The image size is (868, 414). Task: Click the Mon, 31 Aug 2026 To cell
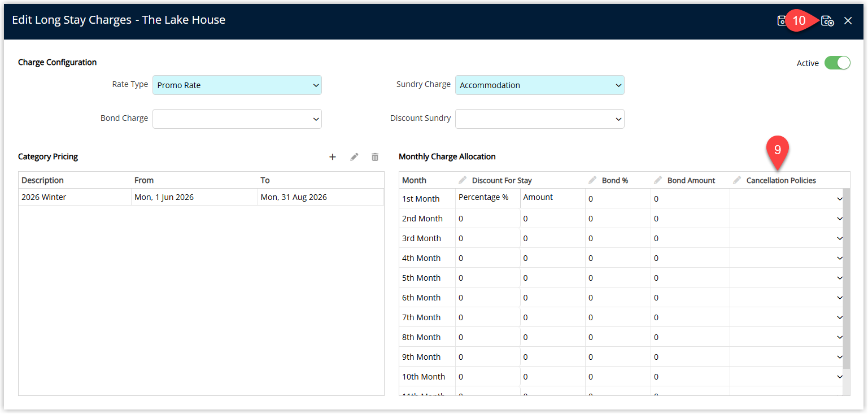tap(321, 197)
